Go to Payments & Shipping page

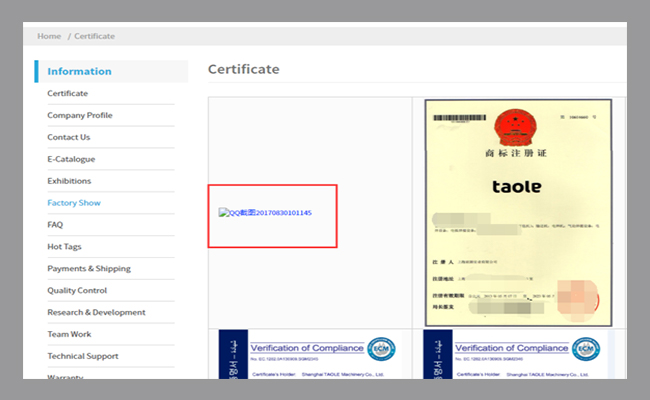tap(88, 268)
